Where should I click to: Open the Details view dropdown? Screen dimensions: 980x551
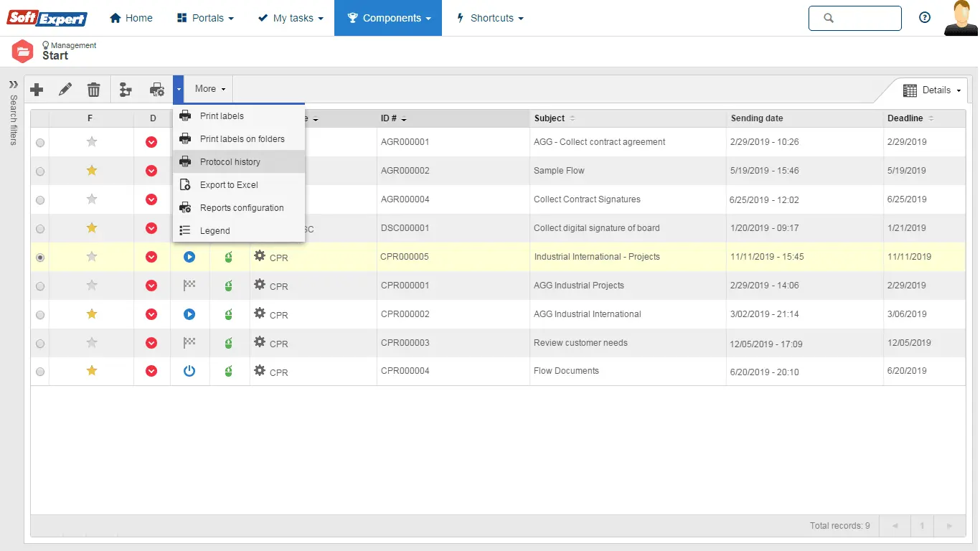(x=932, y=90)
